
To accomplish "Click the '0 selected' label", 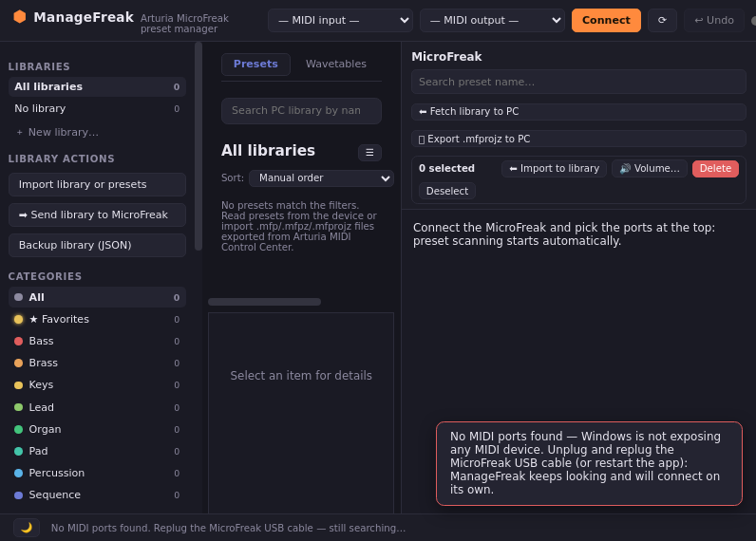I will [446, 168].
